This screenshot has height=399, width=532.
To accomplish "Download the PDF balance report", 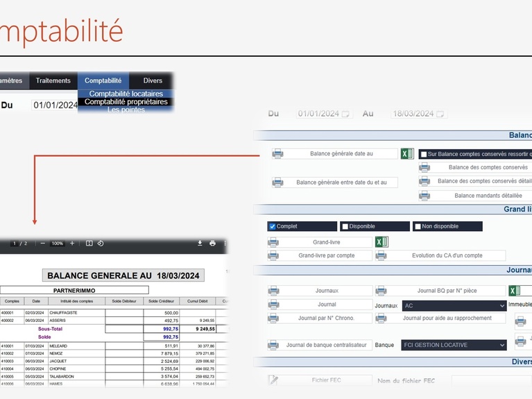I will click(200, 244).
